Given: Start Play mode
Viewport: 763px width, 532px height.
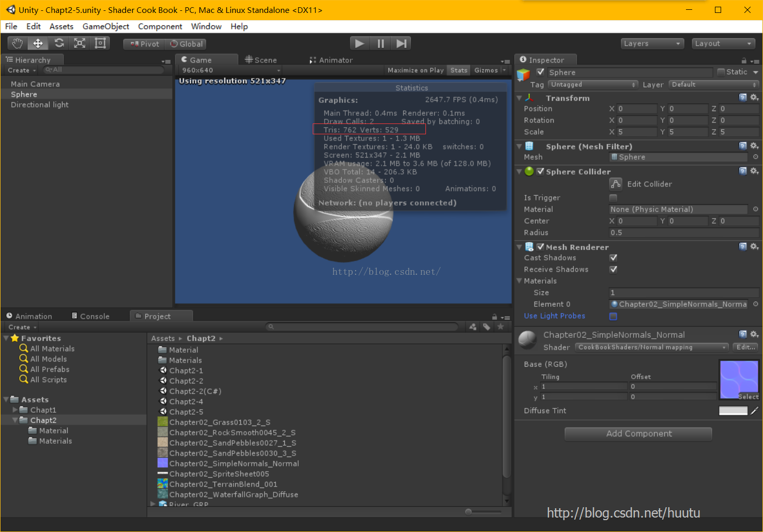Looking at the screenshot, I should (360, 44).
